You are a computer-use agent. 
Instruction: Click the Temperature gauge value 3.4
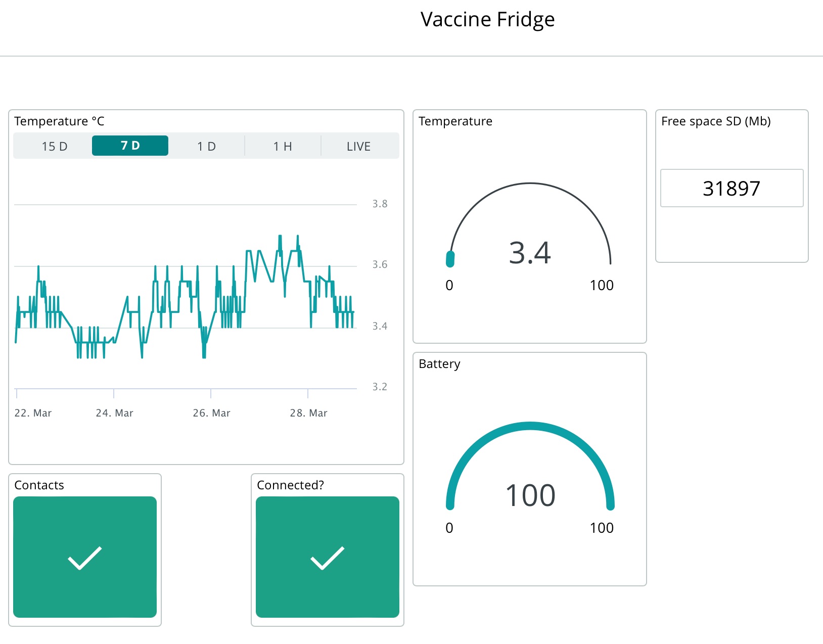[529, 253]
